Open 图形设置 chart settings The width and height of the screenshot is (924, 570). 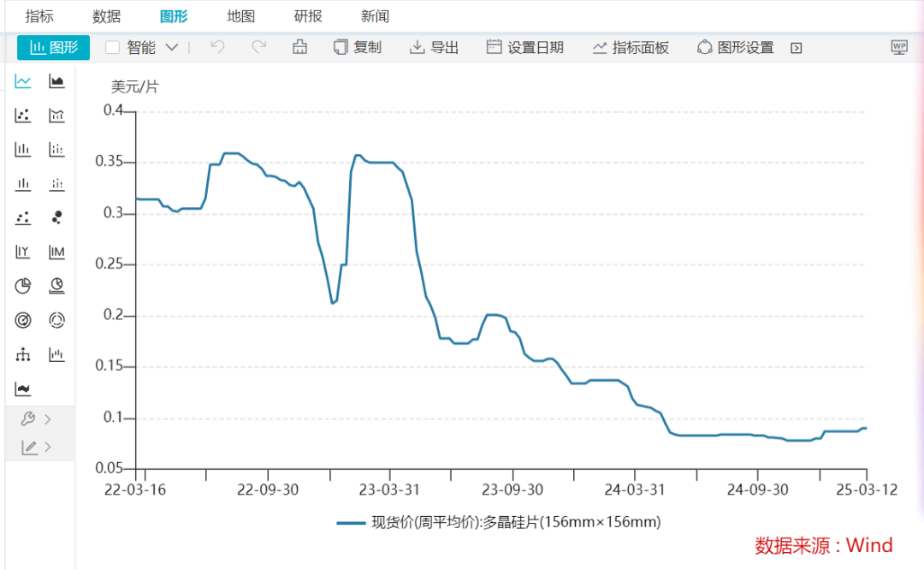736,47
